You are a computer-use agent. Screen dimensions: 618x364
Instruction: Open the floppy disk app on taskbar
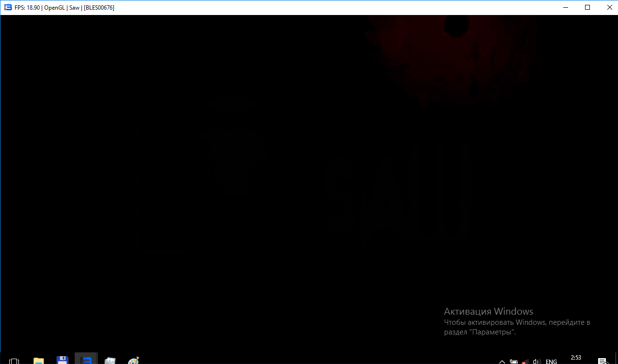(x=62, y=360)
